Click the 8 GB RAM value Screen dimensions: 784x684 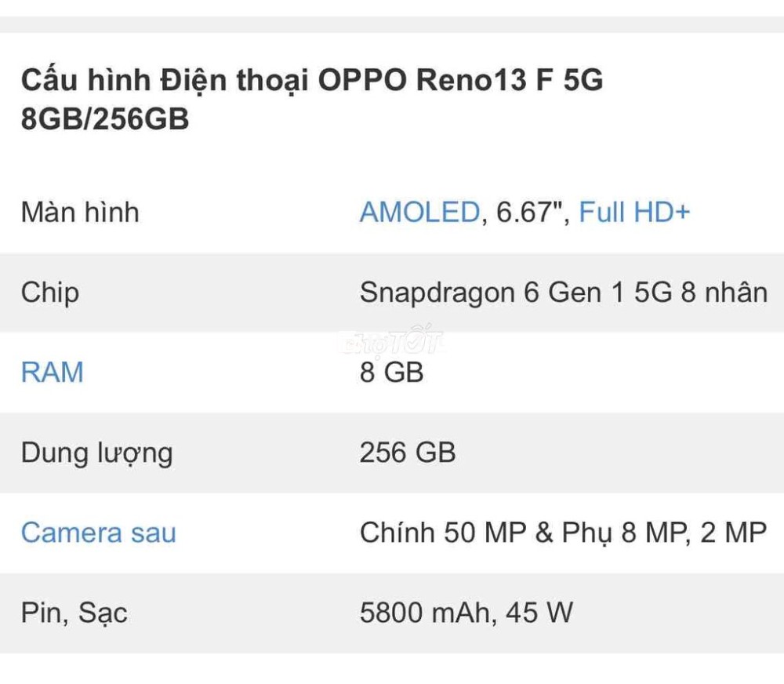tap(391, 373)
